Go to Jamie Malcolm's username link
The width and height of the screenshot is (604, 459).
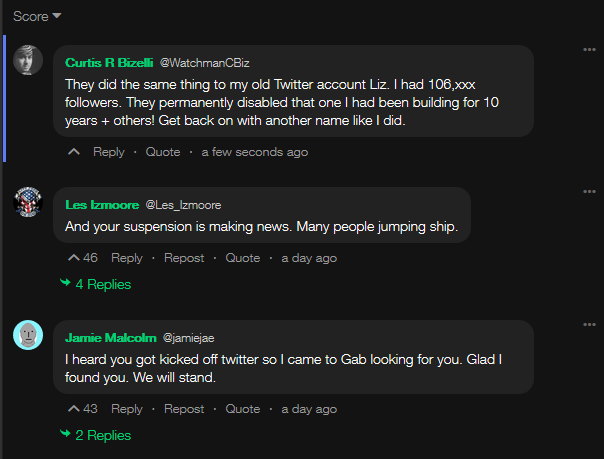[x=110, y=338]
